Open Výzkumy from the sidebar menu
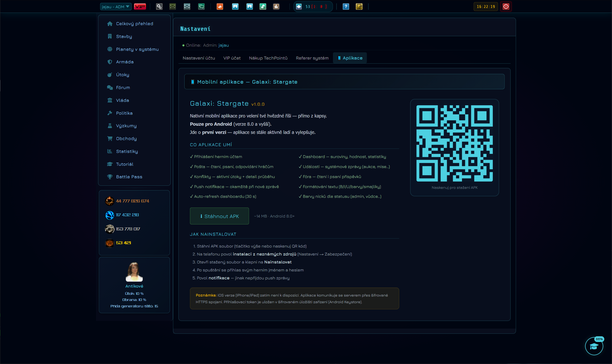This screenshot has width=612, height=364. pos(126,126)
